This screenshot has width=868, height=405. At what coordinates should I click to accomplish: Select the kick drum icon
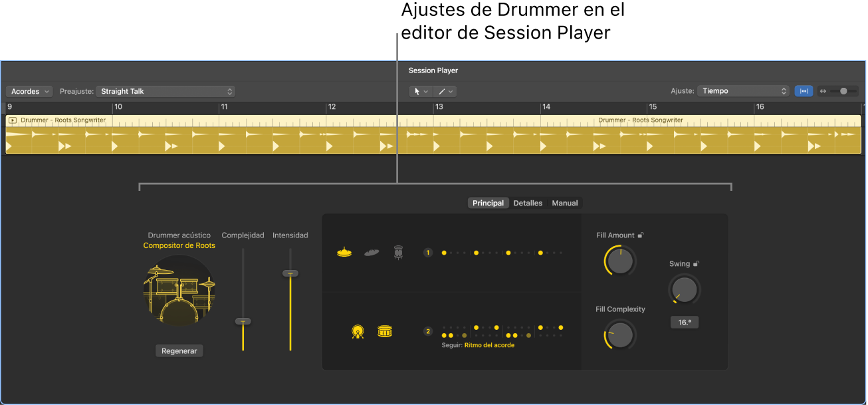(357, 331)
